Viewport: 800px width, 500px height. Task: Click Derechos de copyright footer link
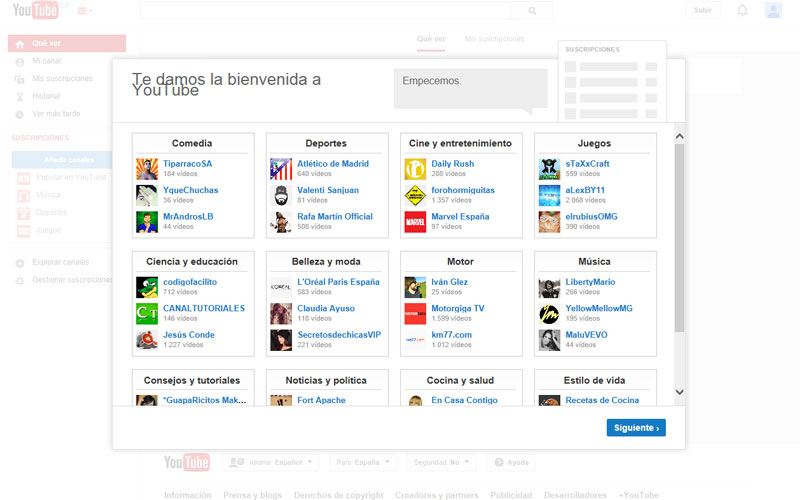pyautogui.click(x=338, y=495)
